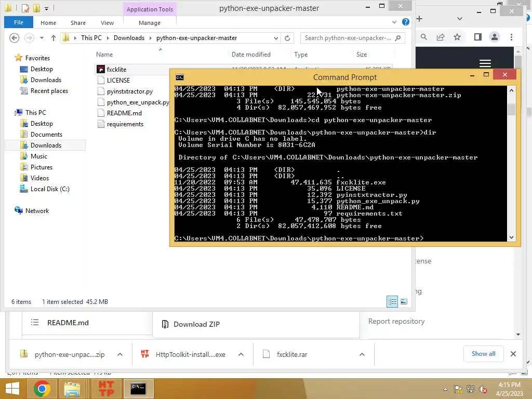
Task: Open Chrome three-dot menu
Action: click(x=511, y=37)
